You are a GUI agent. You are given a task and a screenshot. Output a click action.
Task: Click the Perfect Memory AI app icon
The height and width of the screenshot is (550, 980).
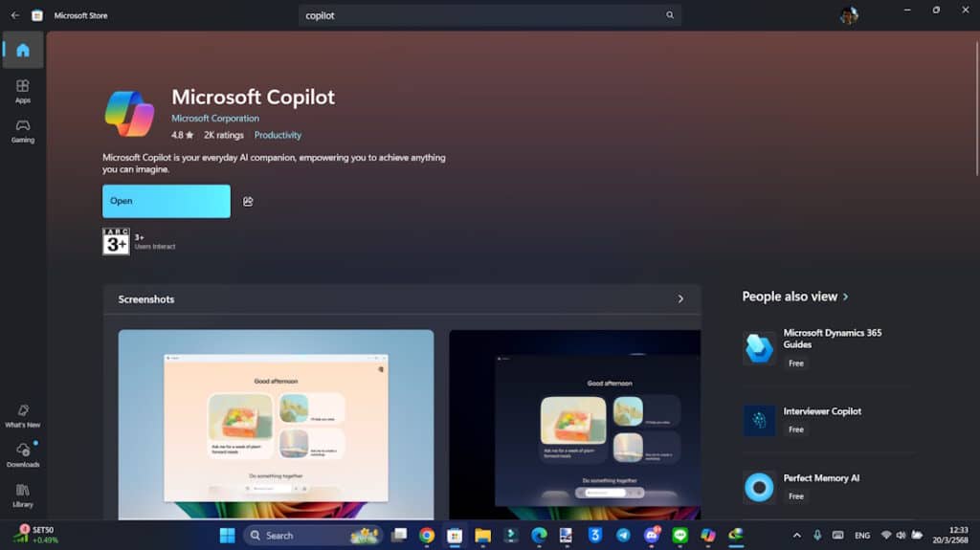point(759,487)
